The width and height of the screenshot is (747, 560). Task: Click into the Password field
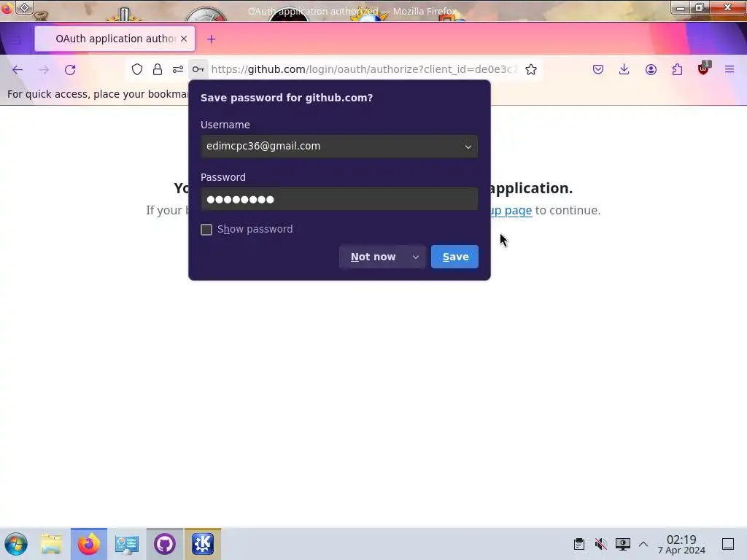coord(339,199)
